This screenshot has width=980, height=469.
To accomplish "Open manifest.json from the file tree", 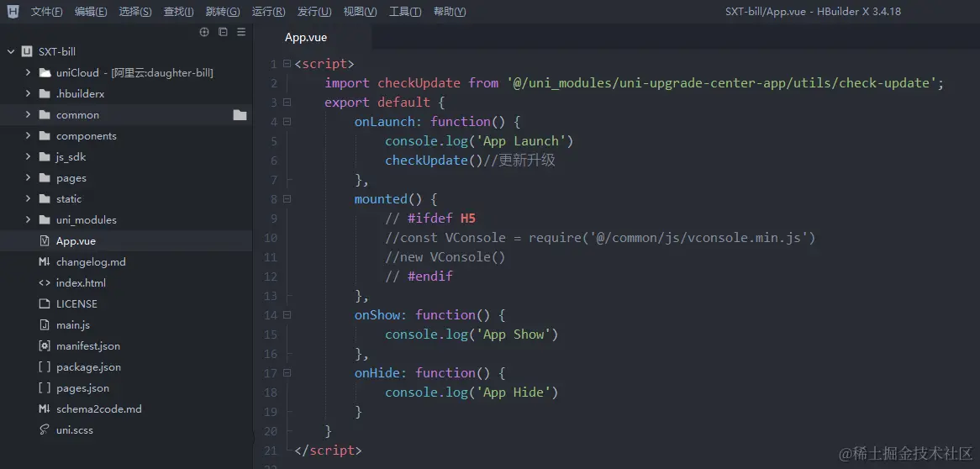I will tap(88, 345).
